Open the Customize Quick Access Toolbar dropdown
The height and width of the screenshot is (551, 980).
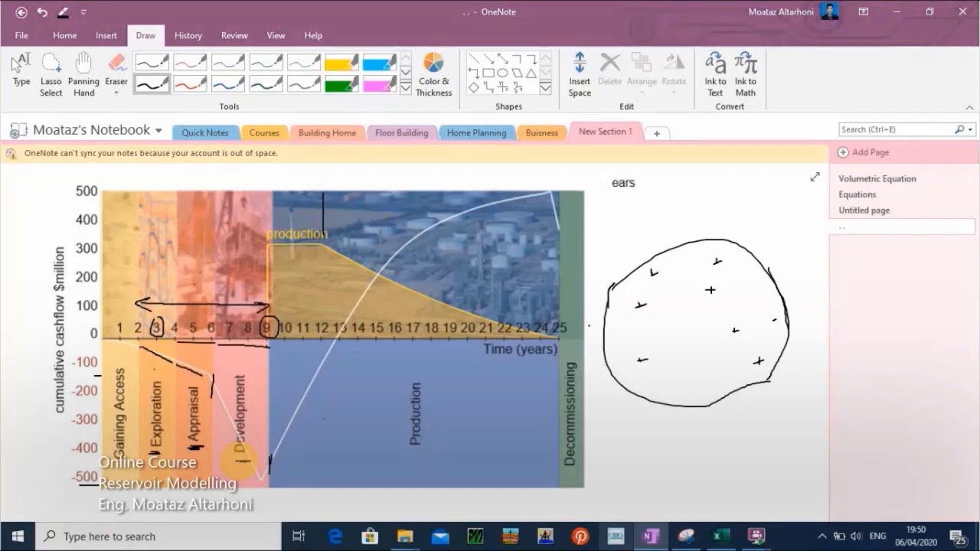pyautogui.click(x=83, y=12)
